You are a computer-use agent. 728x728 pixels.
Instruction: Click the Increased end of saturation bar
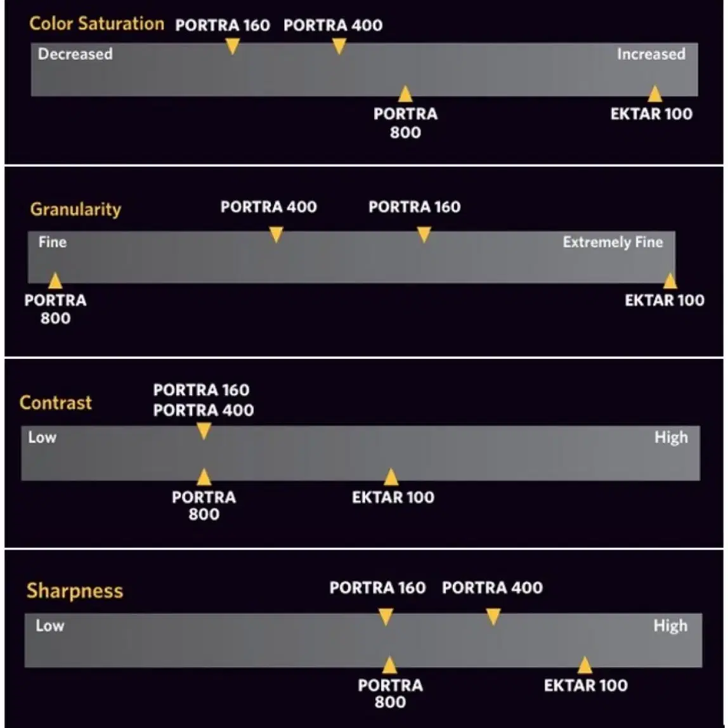[x=651, y=55]
